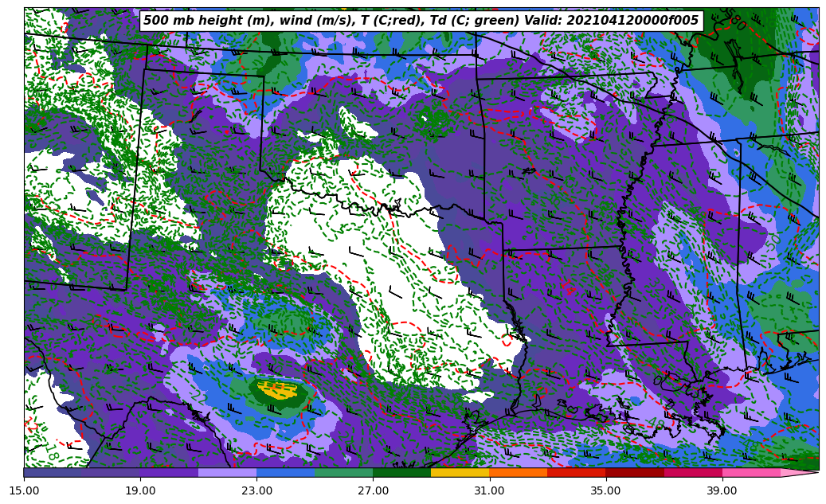Click the plot title text box

tap(421, 21)
